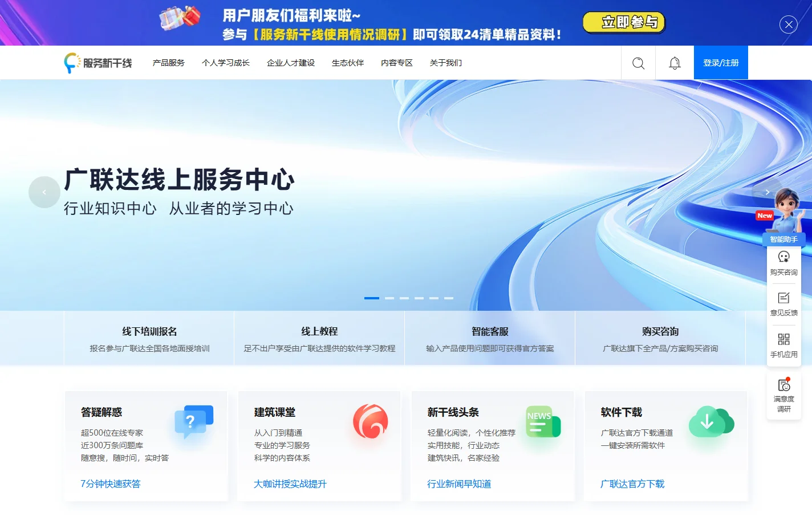The image size is (812, 532).
Task: Click the 软件下载 cloud download icon
Action: (711, 421)
